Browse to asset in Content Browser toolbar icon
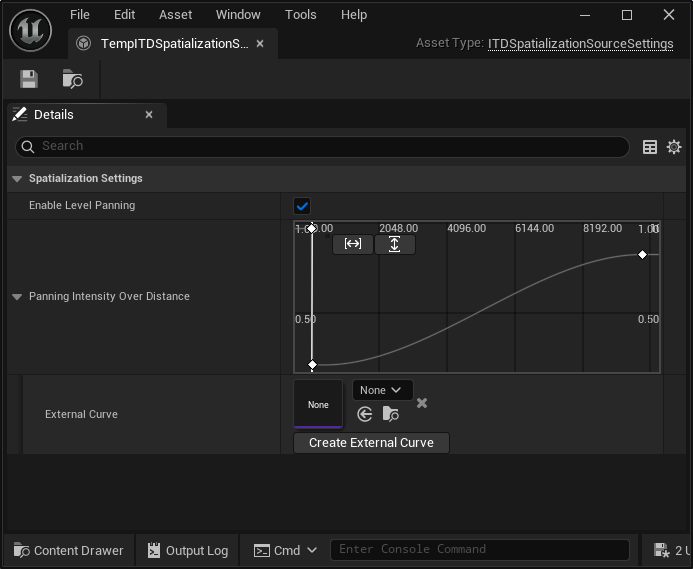693x569 pixels. [x=72, y=79]
